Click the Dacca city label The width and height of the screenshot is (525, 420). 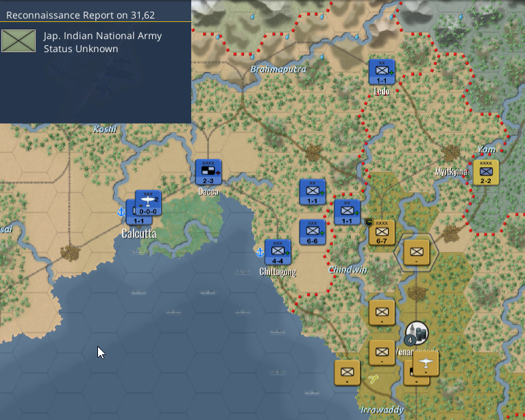coord(208,191)
